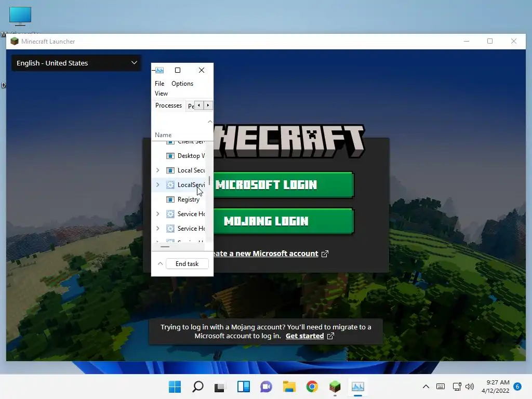Select the Desktop V process row text
Image resolution: width=532 pixels, height=399 pixels.
coord(191,156)
